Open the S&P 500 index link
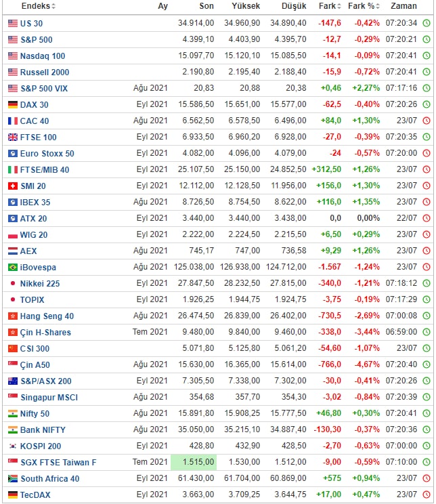 coord(37,39)
